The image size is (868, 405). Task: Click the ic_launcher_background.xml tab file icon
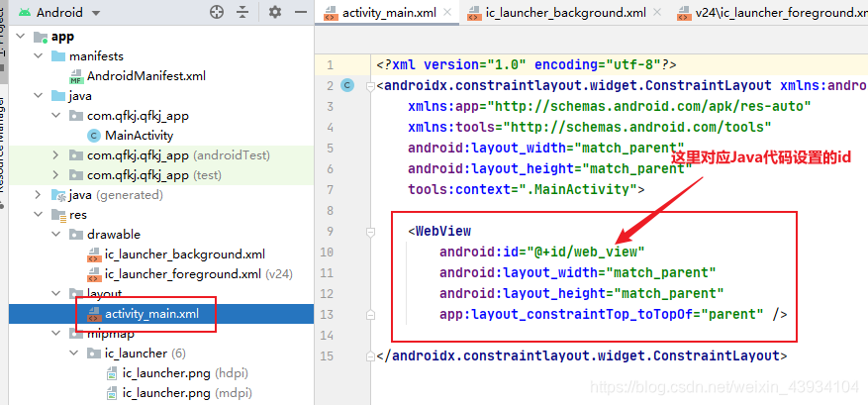tap(474, 13)
